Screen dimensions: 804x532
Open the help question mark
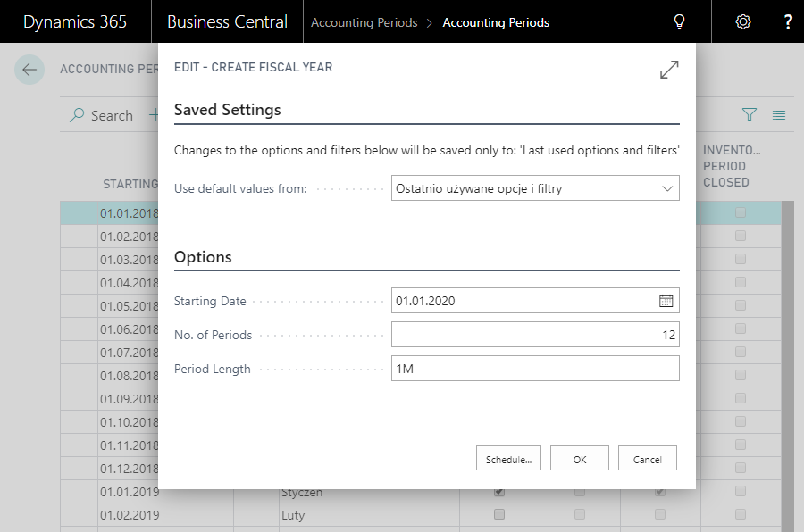click(788, 21)
